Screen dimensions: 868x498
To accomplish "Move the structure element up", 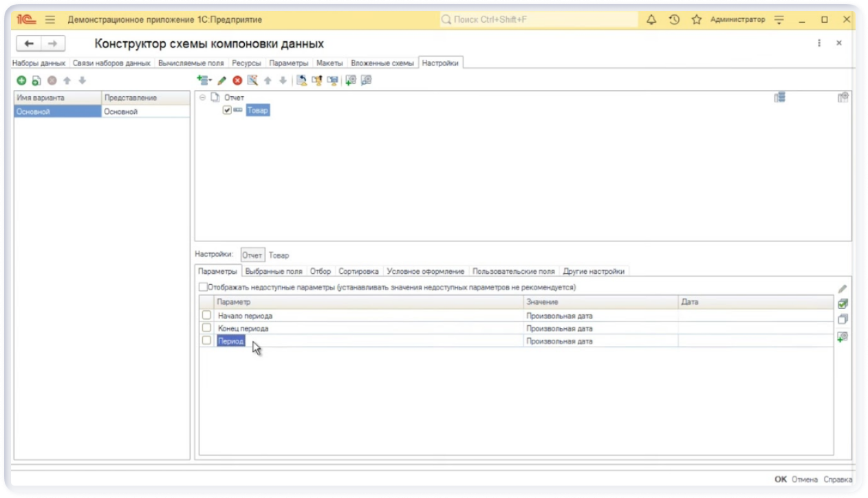I will click(268, 80).
